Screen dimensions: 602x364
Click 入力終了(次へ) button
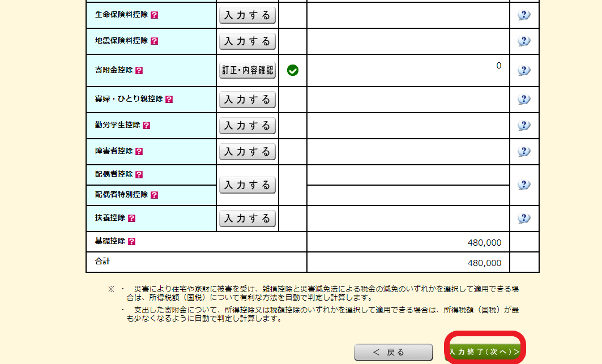click(485, 352)
